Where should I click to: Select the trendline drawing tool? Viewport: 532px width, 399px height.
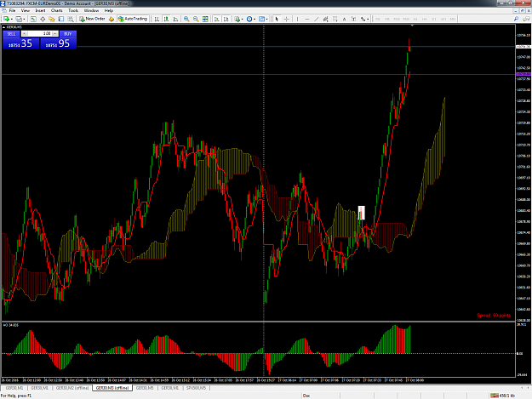click(x=316, y=19)
